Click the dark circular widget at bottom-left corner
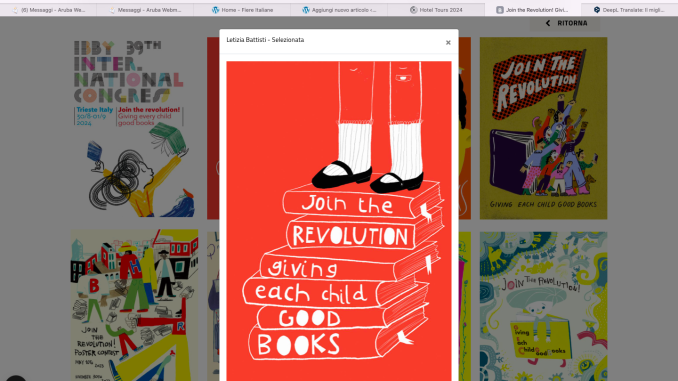The image size is (678, 381). (x=16, y=378)
